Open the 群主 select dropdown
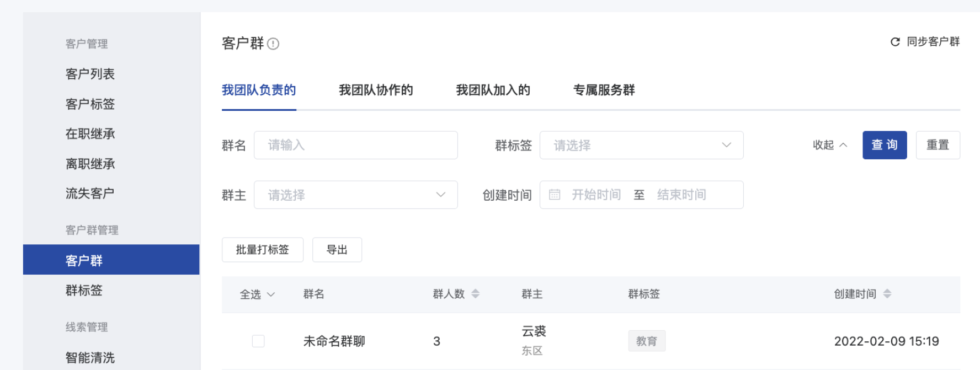The height and width of the screenshot is (370, 980). (x=355, y=195)
